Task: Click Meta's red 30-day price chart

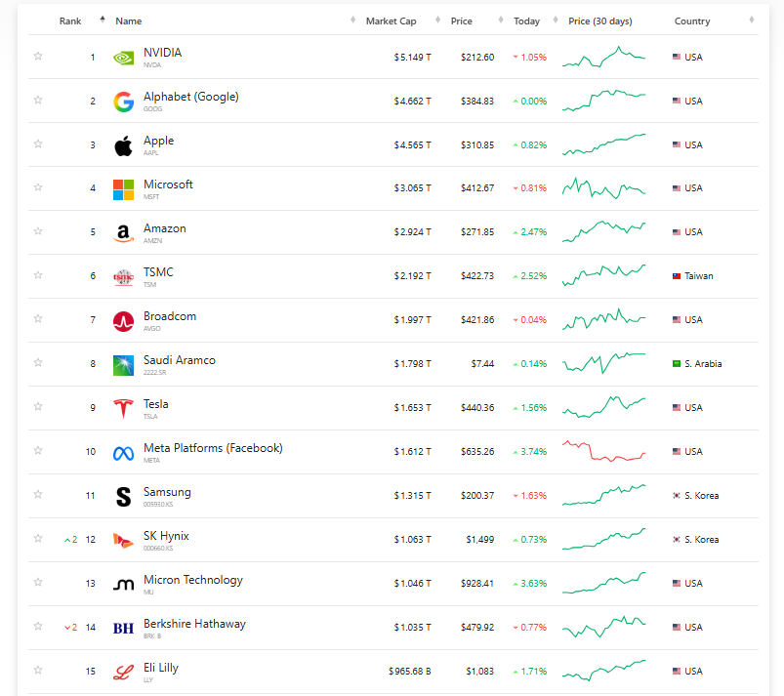Action: click(604, 451)
